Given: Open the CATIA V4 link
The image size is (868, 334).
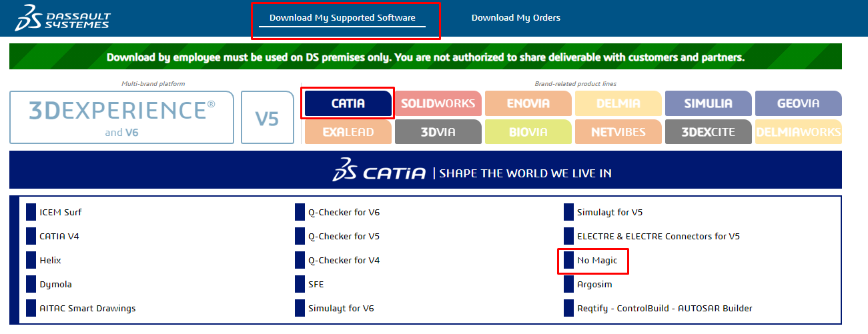Looking at the screenshot, I should pyautogui.click(x=59, y=236).
